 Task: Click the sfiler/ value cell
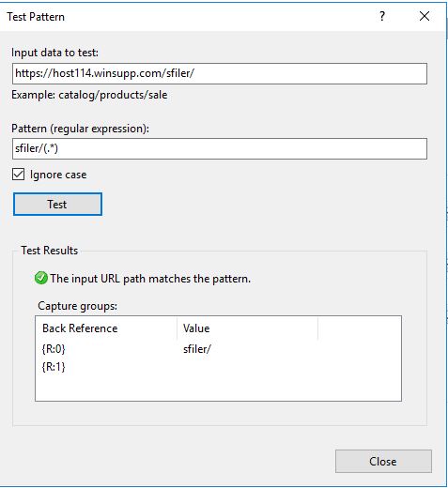click(197, 349)
